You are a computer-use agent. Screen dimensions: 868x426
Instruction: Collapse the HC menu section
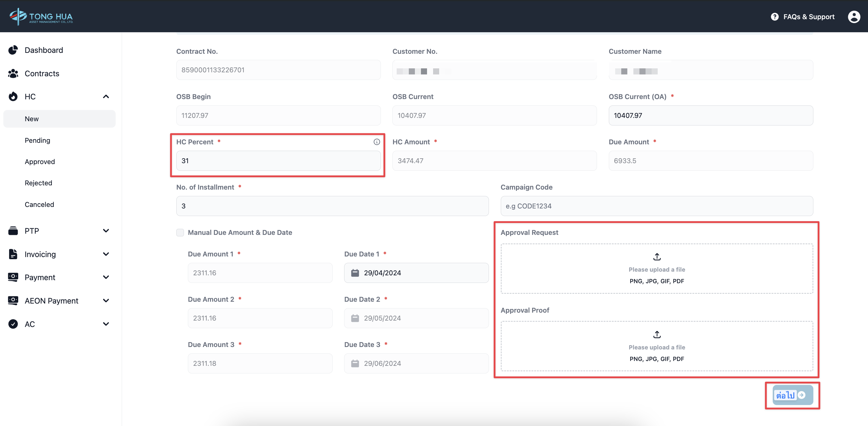coord(106,97)
